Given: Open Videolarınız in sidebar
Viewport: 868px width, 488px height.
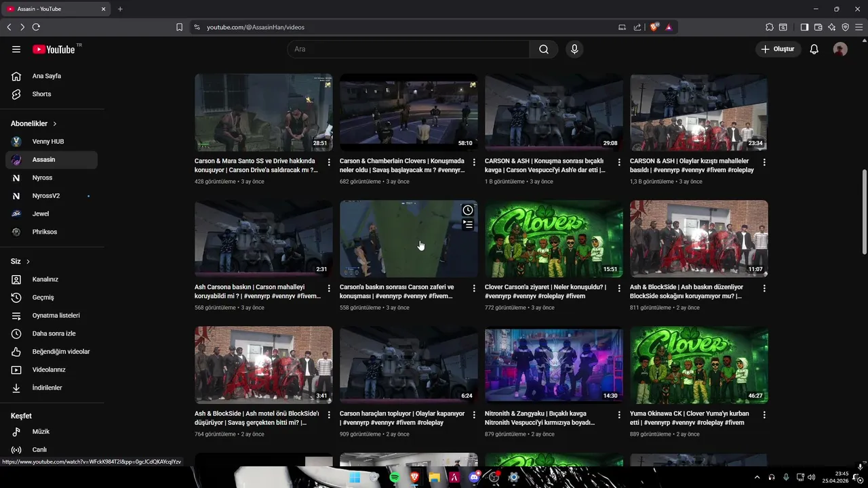Looking at the screenshot, I should 52,370.
